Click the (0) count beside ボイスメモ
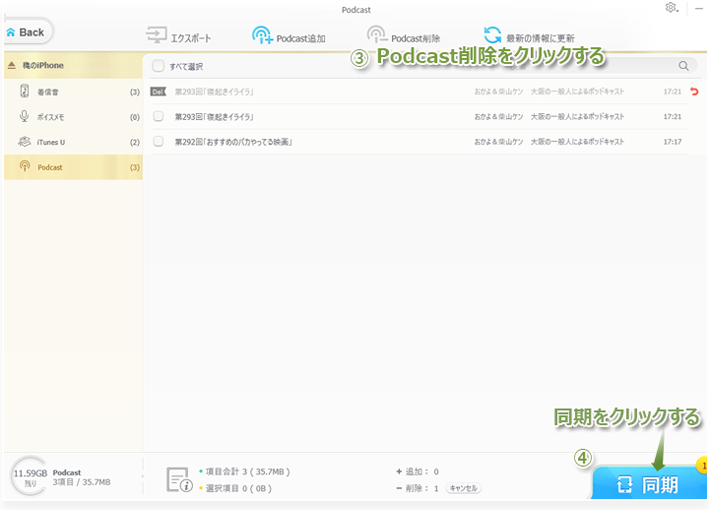 pos(135,117)
